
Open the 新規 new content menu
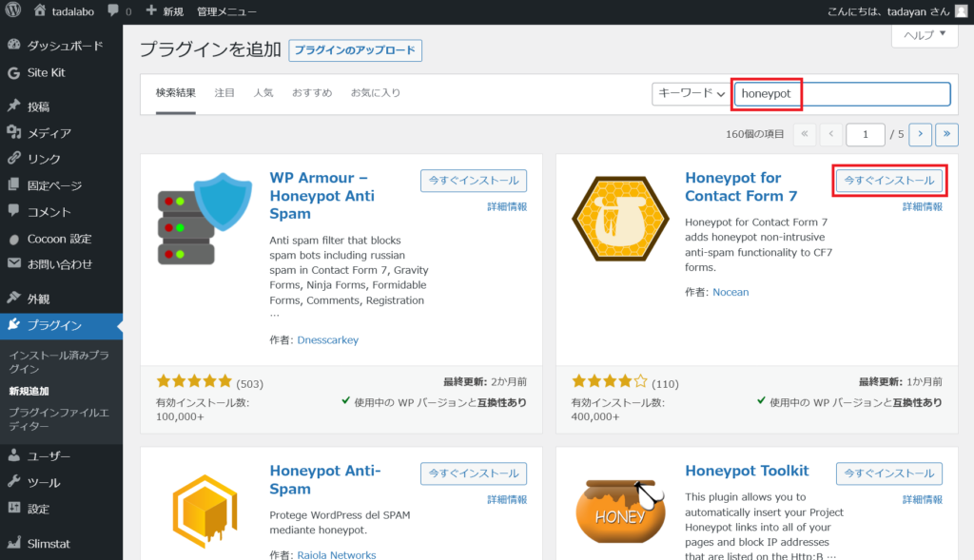click(165, 11)
